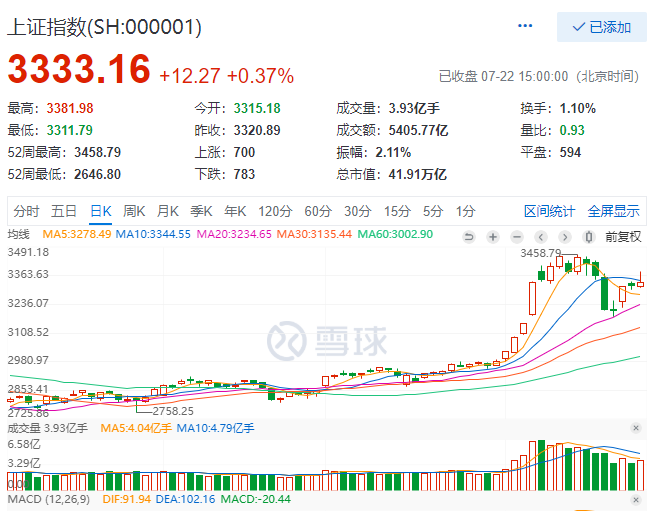Viewport: 653px width, 511px height.
Task: Click the 3458.79 high marker on chart
Action: click(541, 253)
